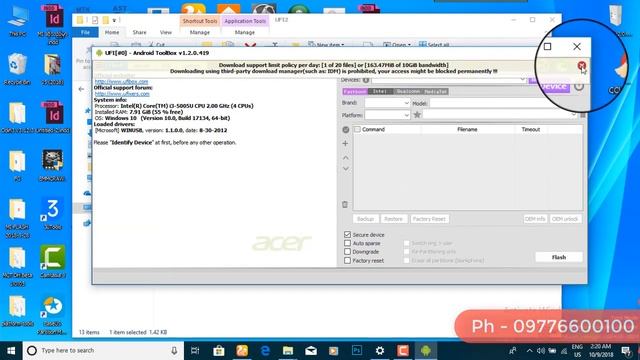Click the Factory Reset button
The height and width of the screenshot is (360, 640).
pos(429,219)
